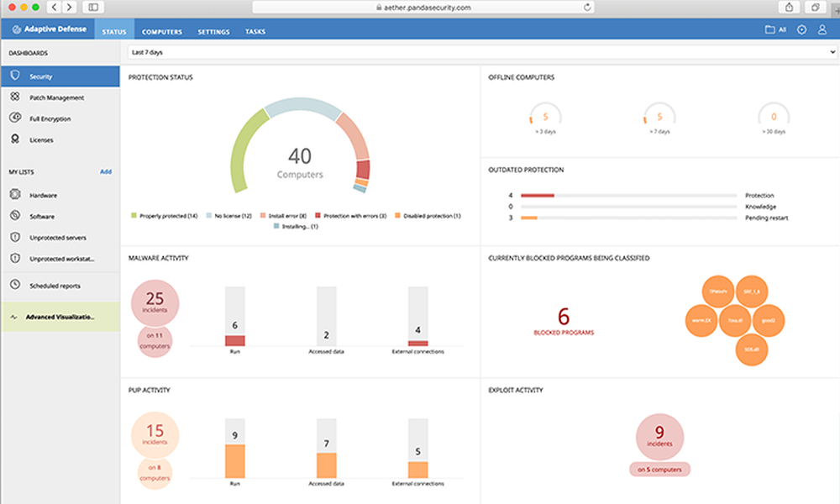Click the No license gauge segment

[x=302, y=106]
